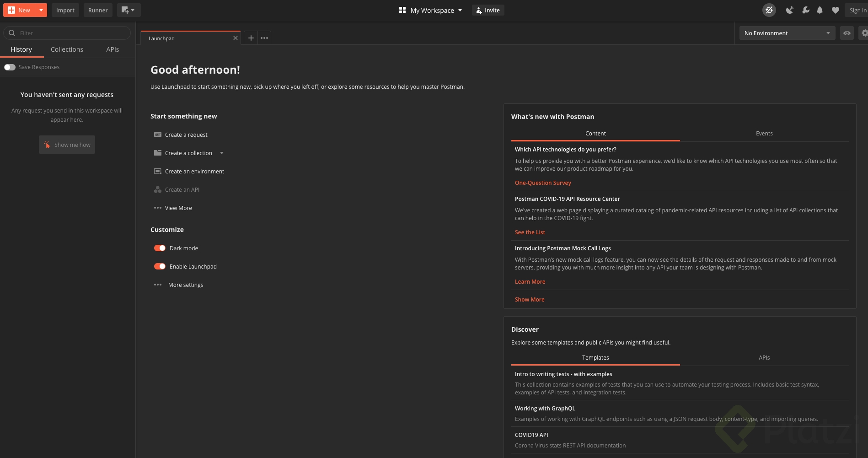The height and width of the screenshot is (458, 868).
Task: Open the My Workspace switcher dropdown
Action: 436,10
